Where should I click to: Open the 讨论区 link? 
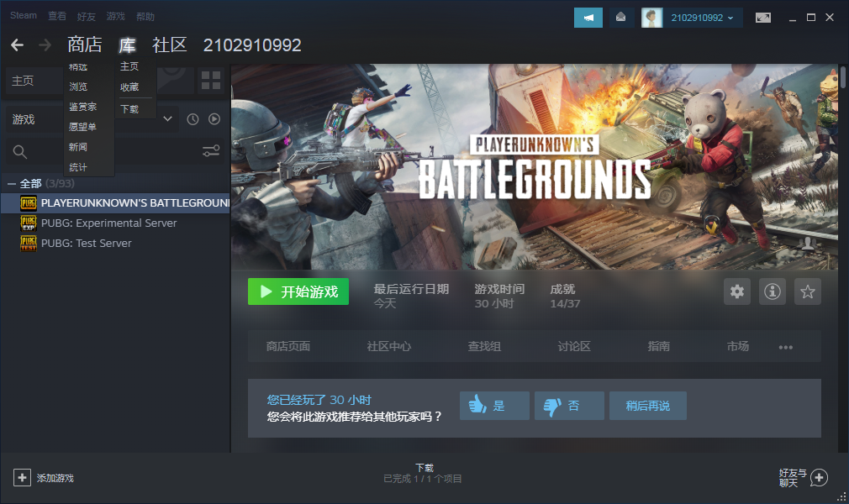574,346
